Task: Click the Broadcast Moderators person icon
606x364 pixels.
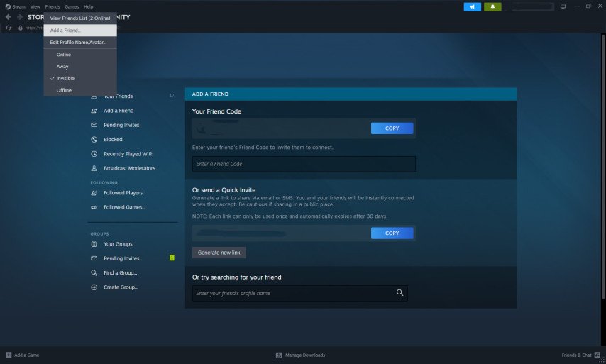Action: click(x=94, y=168)
